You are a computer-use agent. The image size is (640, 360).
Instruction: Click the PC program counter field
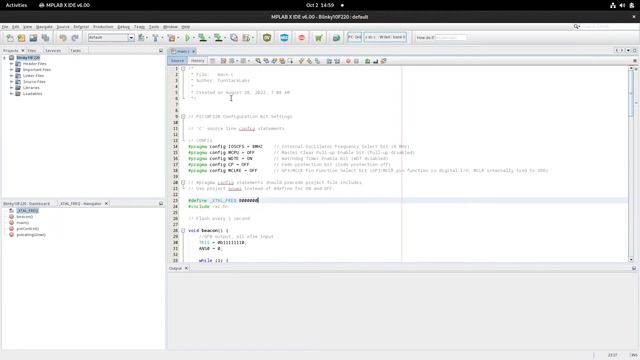354,37
